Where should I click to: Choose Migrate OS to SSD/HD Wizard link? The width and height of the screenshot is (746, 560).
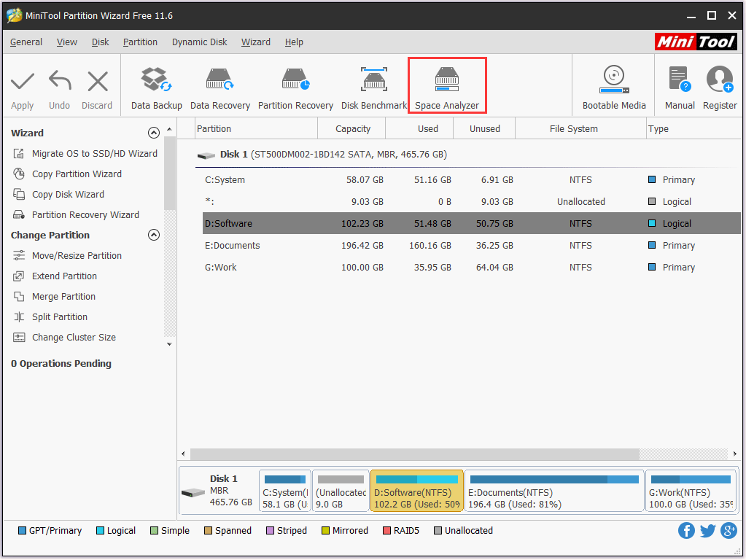pos(95,154)
